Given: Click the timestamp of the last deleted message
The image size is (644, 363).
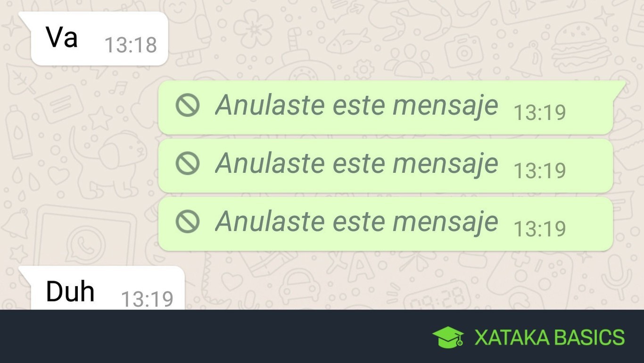Looking at the screenshot, I should (x=539, y=229).
